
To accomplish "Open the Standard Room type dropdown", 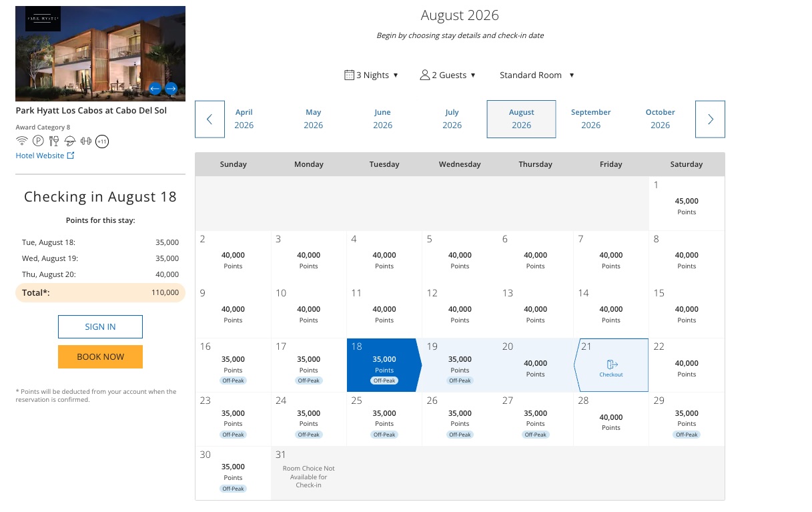I will 537,75.
